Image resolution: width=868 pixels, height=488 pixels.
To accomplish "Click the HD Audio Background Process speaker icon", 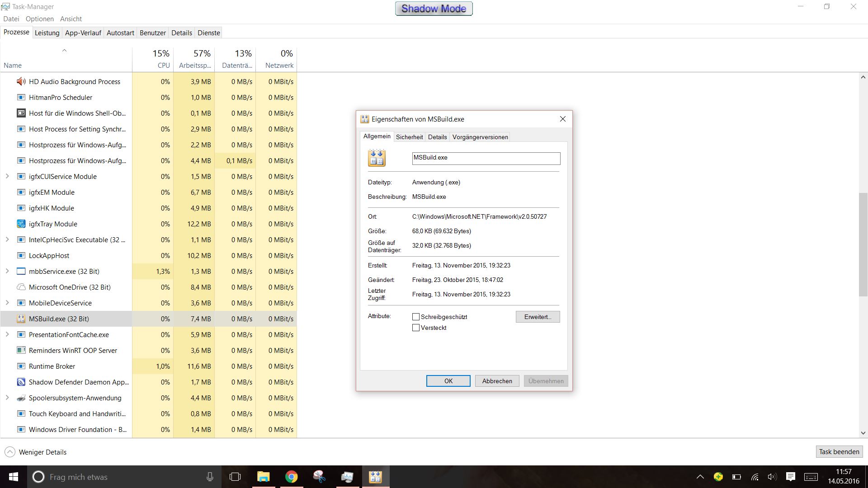I will (x=21, y=82).
